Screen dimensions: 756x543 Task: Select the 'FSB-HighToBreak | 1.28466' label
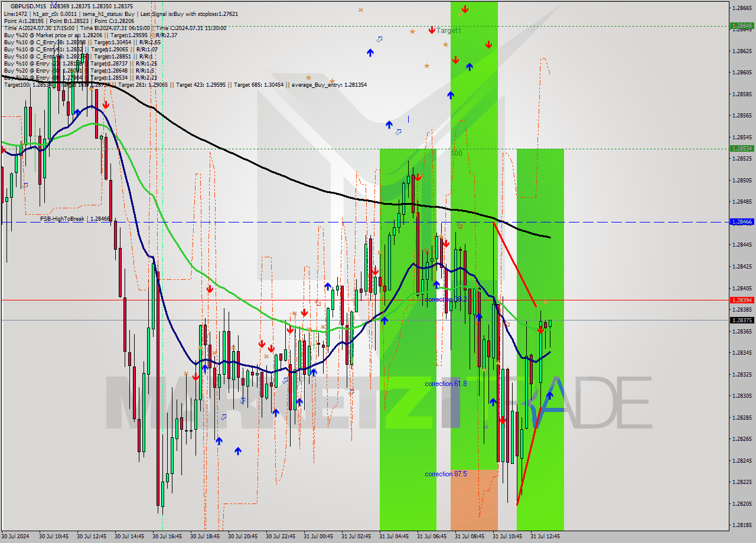[x=75, y=219]
